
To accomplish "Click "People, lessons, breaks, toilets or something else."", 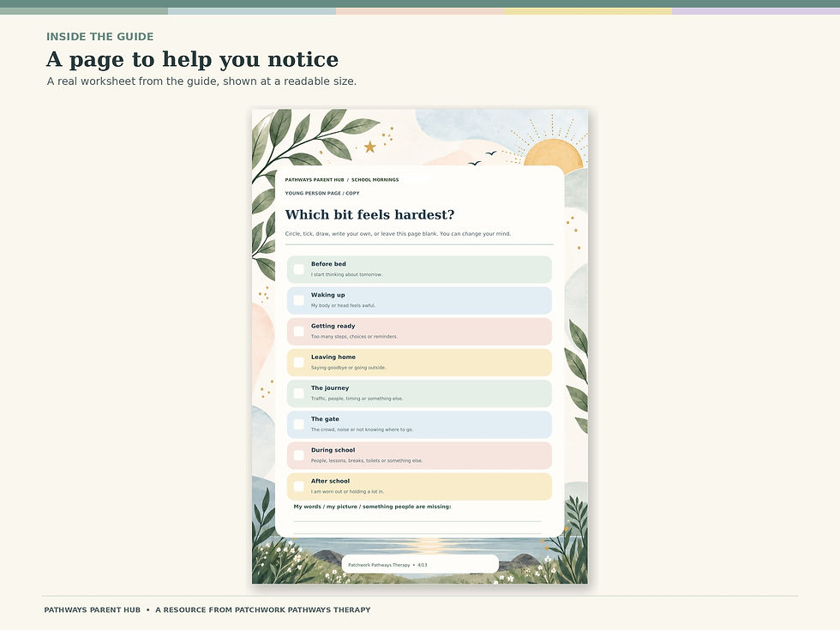I will 367,461.
